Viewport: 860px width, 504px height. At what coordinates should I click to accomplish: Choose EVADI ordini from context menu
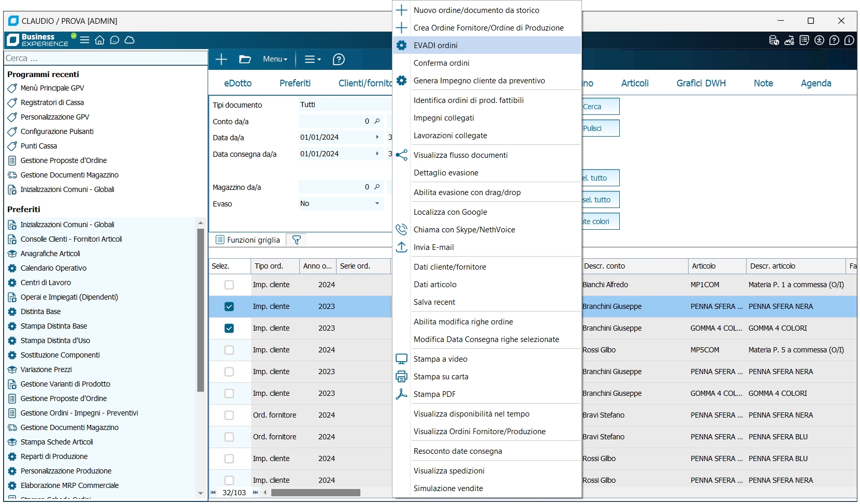(487, 45)
